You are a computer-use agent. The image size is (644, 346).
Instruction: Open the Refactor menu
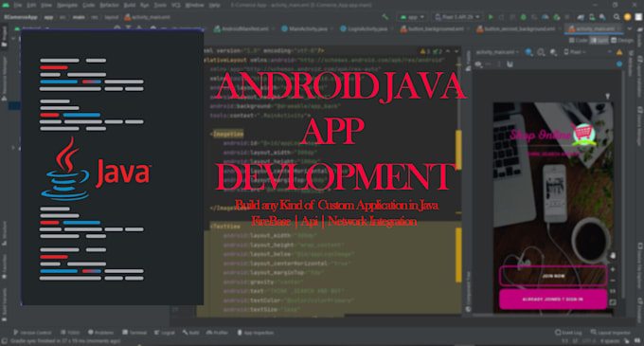click(109, 6)
